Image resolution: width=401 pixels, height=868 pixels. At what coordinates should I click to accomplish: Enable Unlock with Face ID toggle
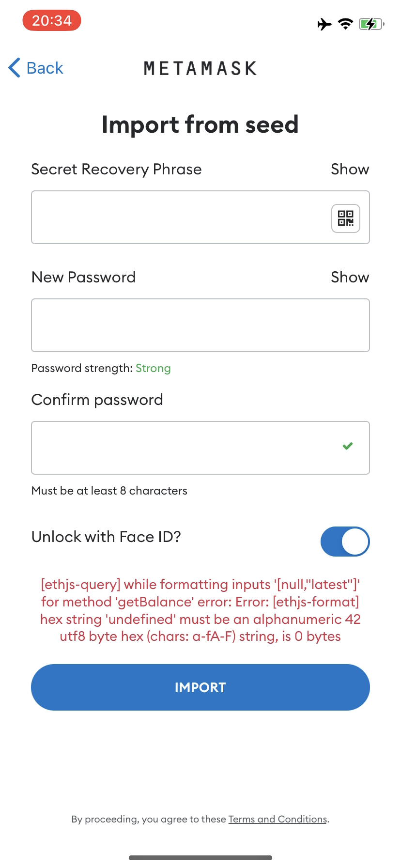345,541
